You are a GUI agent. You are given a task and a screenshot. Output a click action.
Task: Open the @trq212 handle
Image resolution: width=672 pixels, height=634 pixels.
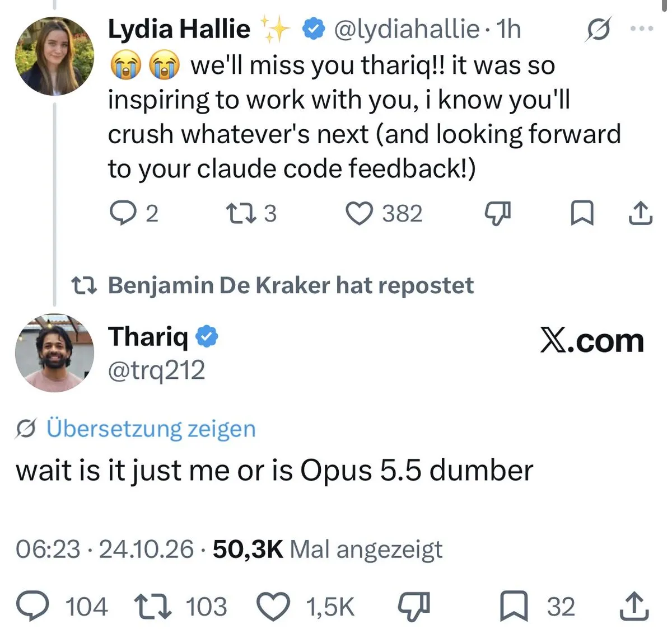point(156,370)
